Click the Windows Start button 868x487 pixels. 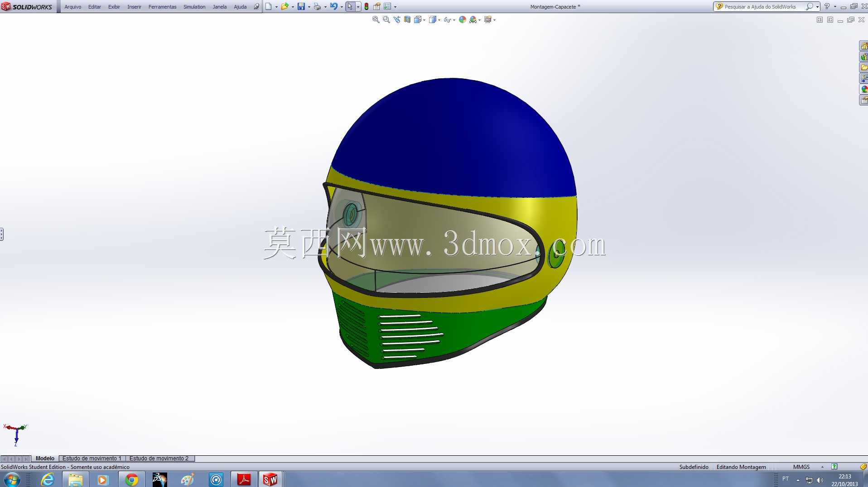[x=12, y=479]
